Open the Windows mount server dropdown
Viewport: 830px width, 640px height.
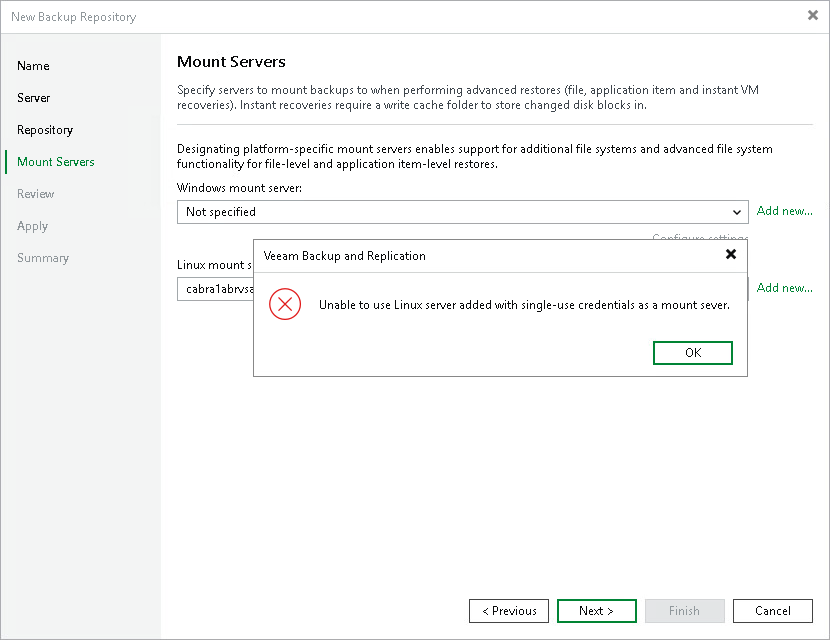click(x=462, y=212)
